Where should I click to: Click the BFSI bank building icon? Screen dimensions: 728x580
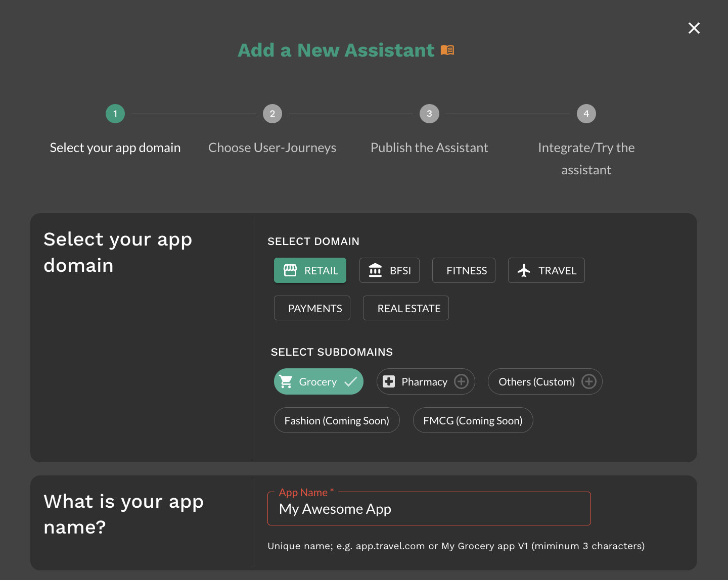tap(375, 270)
